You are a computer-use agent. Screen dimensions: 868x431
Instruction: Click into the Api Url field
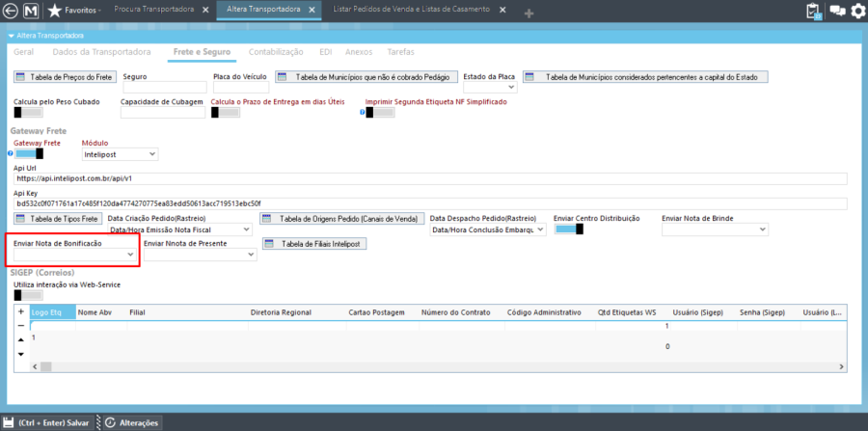pos(431,178)
